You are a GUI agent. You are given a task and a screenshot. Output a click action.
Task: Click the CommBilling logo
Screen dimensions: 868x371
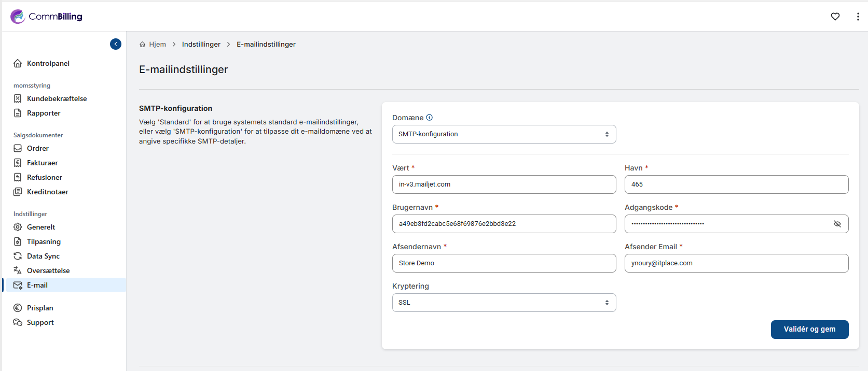pos(47,17)
